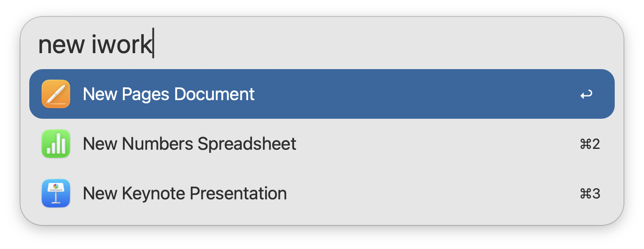Click the orange Pages app icon
The image size is (644, 249).
(x=56, y=94)
